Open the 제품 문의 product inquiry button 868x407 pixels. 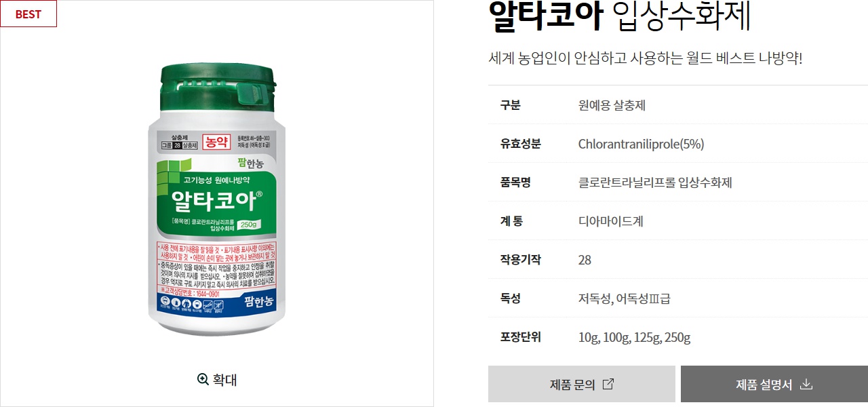click(582, 384)
